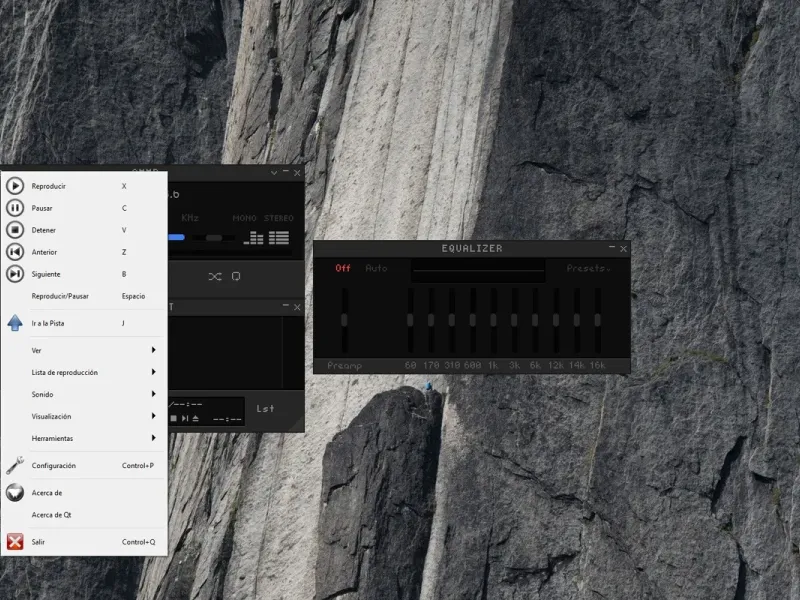Open the Acerca de dialog entry
The width and height of the screenshot is (800, 600).
84,493
